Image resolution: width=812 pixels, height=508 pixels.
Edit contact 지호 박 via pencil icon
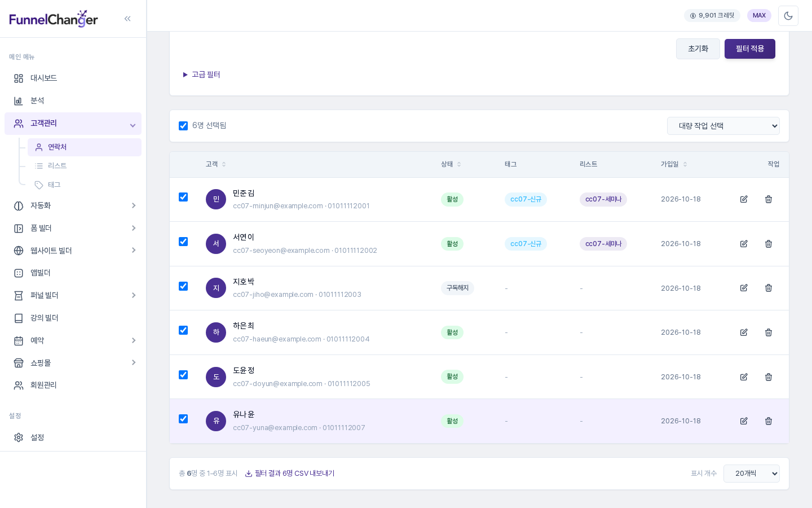click(x=744, y=288)
